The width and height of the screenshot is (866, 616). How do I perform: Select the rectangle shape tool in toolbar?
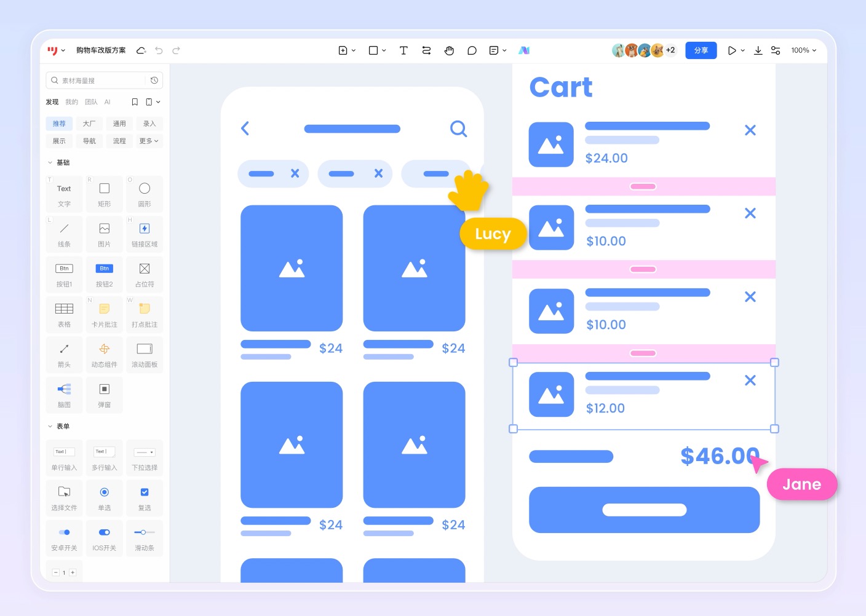pyautogui.click(x=377, y=50)
